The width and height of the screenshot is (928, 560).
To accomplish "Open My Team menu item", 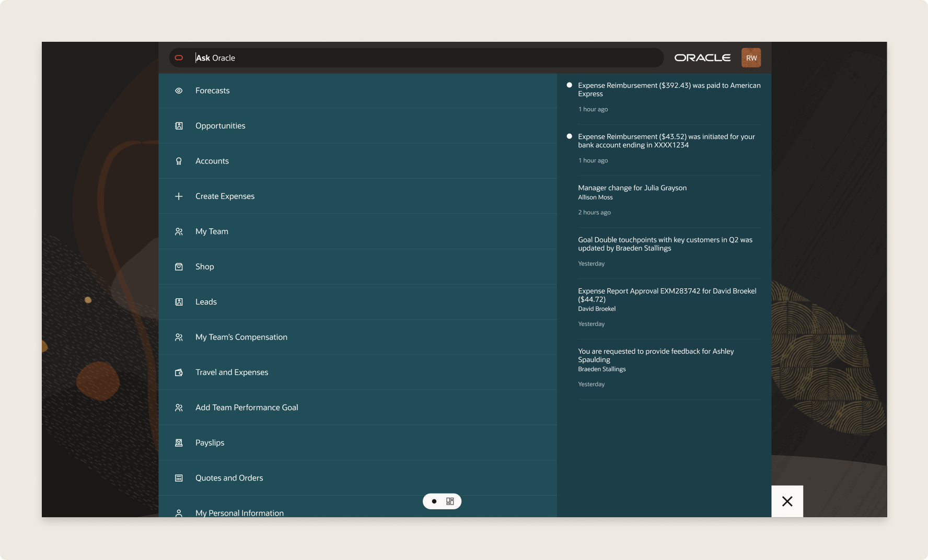I will (212, 231).
